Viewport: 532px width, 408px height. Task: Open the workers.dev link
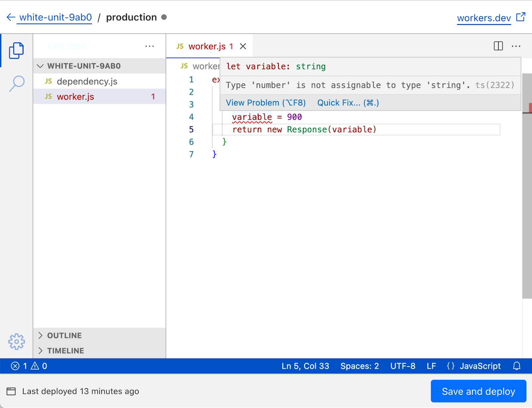[484, 18]
